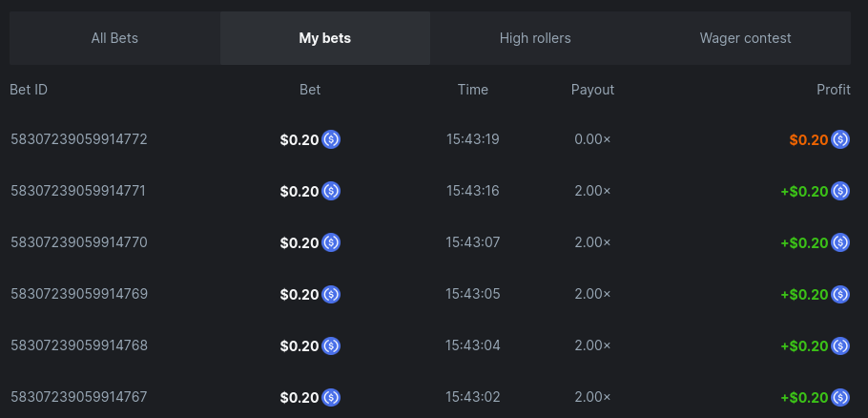Open the High rollers tab
Viewport: 868px width, 418px height.
[x=535, y=38]
